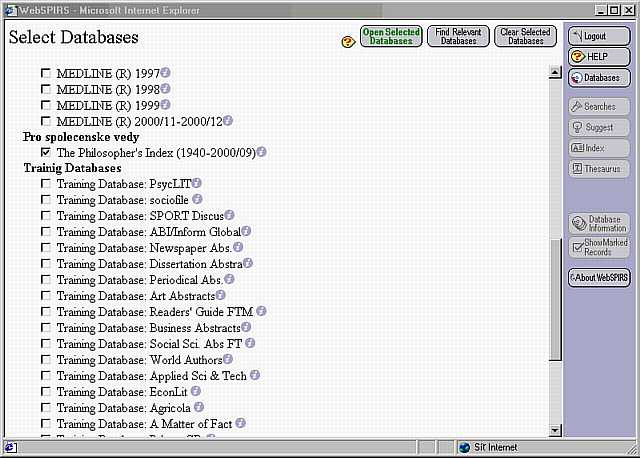Show info for Readers' Guide FTM database

pyautogui.click(x=262, y=311)
